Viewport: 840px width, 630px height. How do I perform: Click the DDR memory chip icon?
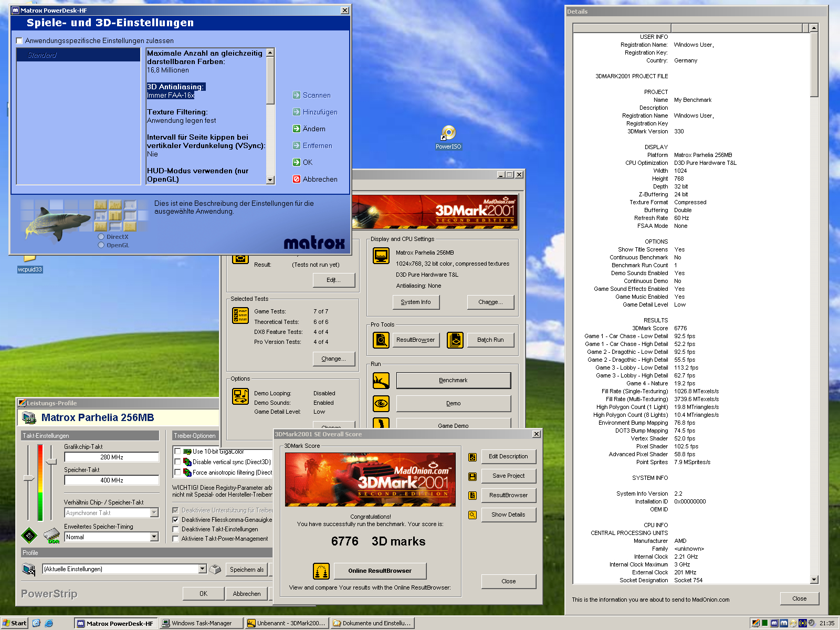click(51, 535)
